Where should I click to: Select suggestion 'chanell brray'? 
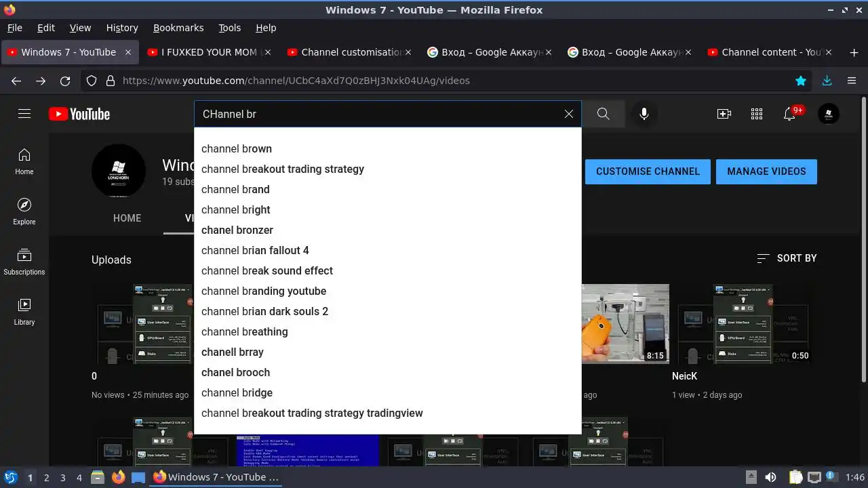(x=387, y=352)
